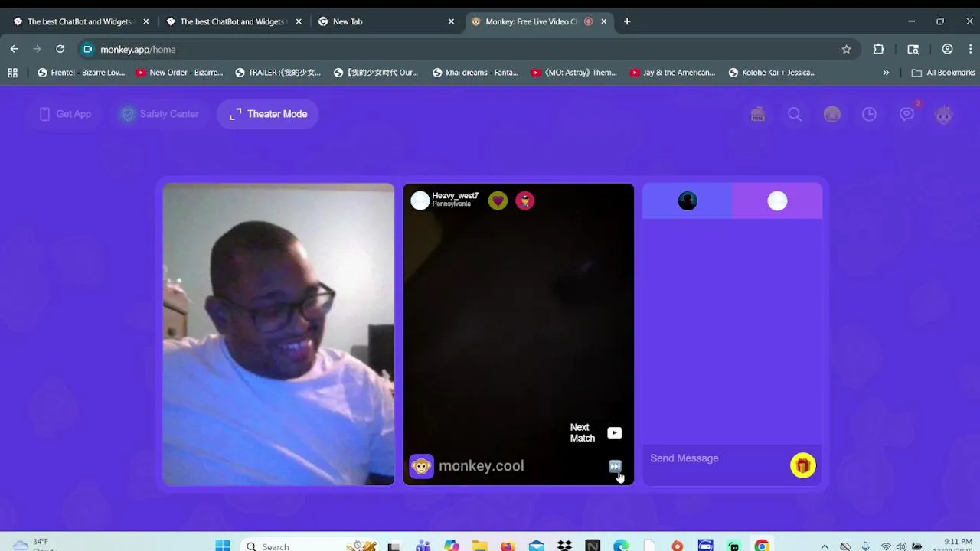Close the Monkey: Free Live Video Chat tab
The width and height of the screenshot is (980, 551).
coord(603,21)
